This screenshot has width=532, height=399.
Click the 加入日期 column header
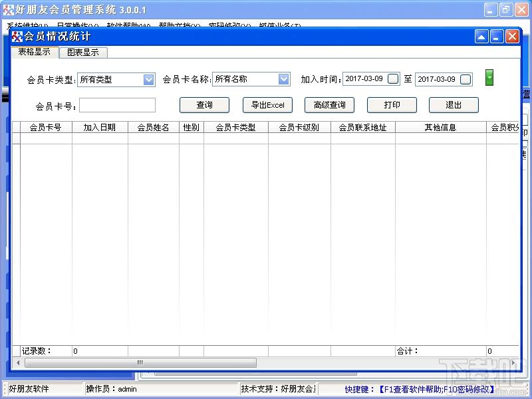[100, 127]
